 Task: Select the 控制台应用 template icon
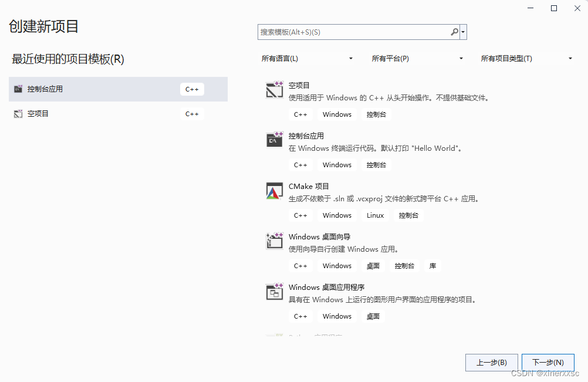274,140
